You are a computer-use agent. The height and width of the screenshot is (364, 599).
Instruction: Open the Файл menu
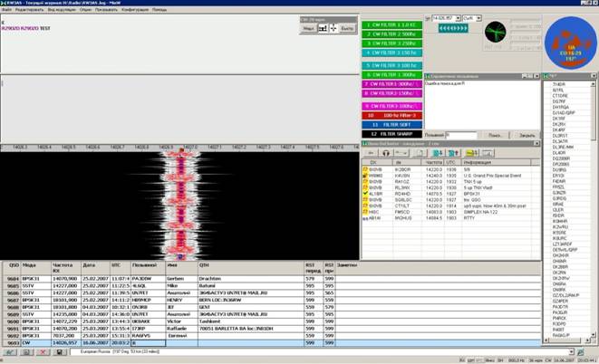click(6, 10)
